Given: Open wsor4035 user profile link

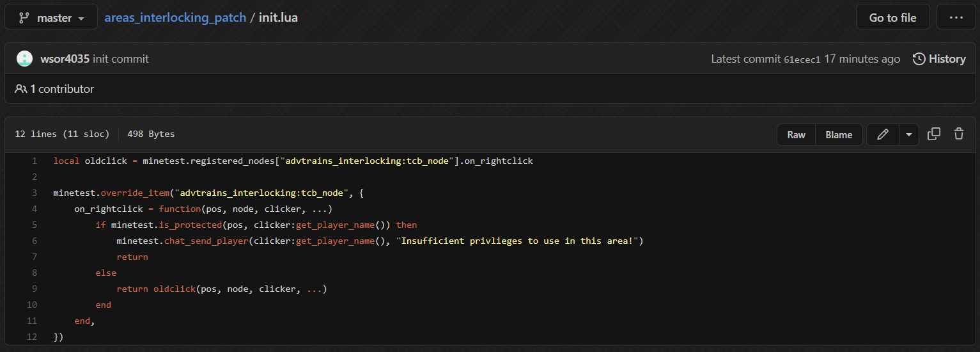Looking at the screenshot, I should (x=65, y=59).
